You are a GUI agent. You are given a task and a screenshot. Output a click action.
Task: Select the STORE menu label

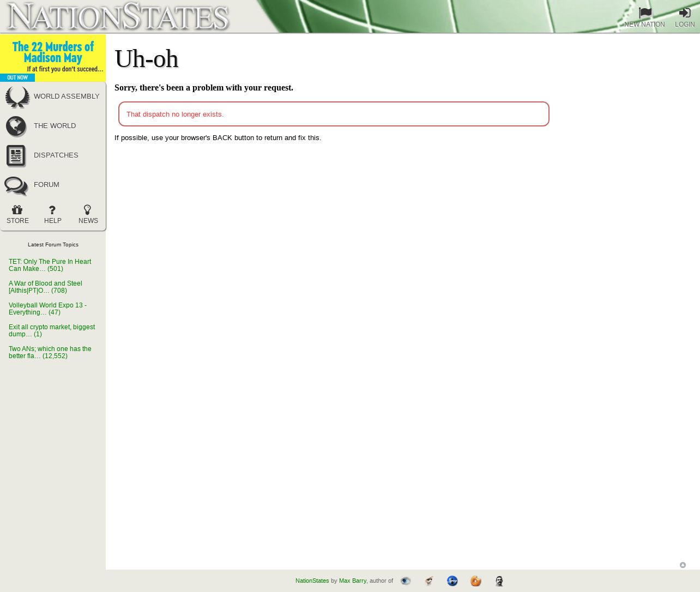pyautogui.click(x=17, y=221)
